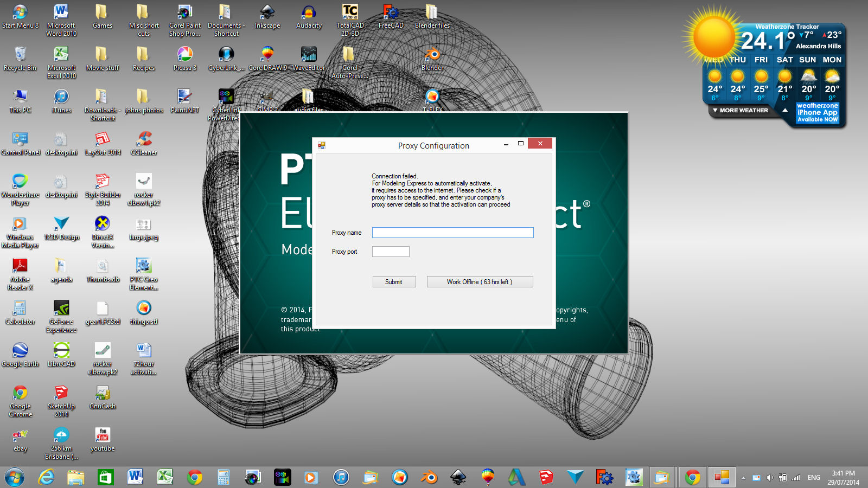868x488 pixels.
Task: Open the Google Chrome desktop icon
Action: click(x=20, y=401)
